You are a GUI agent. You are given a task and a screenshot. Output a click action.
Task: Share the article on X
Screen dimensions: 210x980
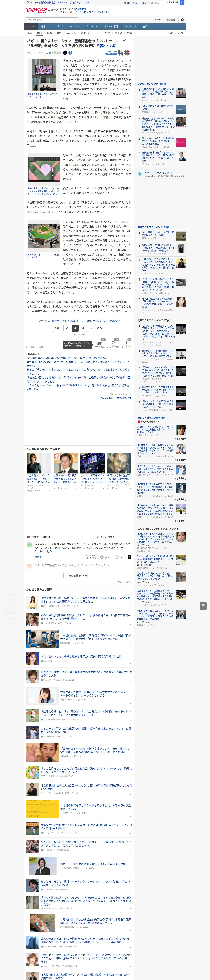pyautogui.click(x=65, y=53)
